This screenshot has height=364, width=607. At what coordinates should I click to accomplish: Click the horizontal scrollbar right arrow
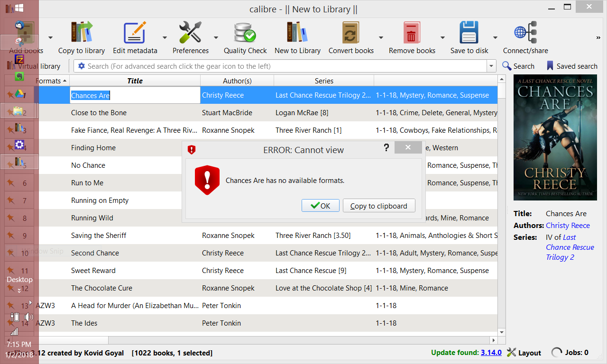tap(494, 340)
